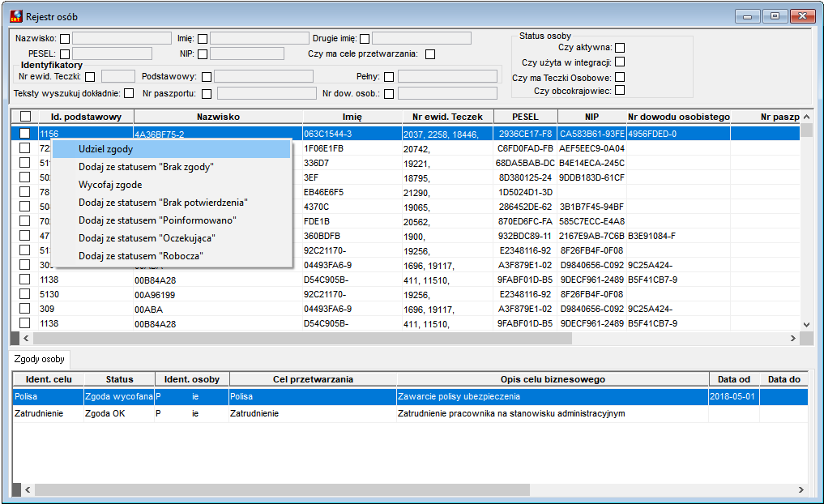Sort persons by PESEL column header
Image resolution: width=824 pixels, height=504 pixels.
tap(525, 117)
